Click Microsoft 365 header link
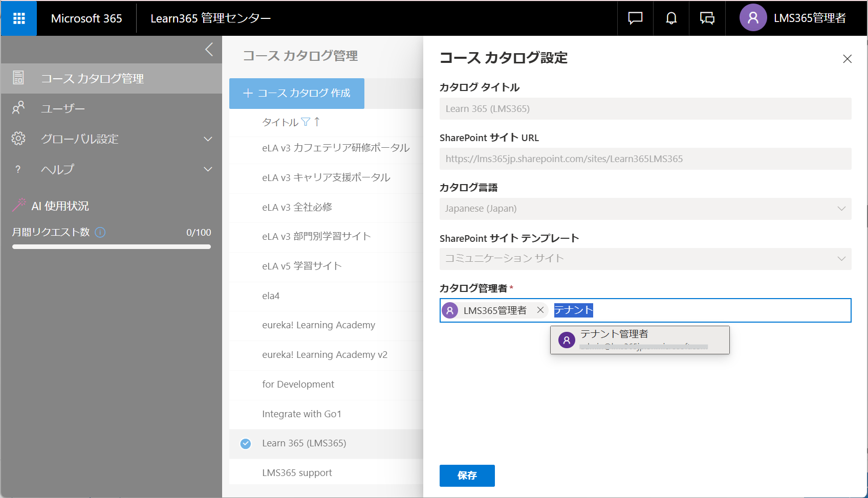 pyautogui.click(x=86, y=18)
